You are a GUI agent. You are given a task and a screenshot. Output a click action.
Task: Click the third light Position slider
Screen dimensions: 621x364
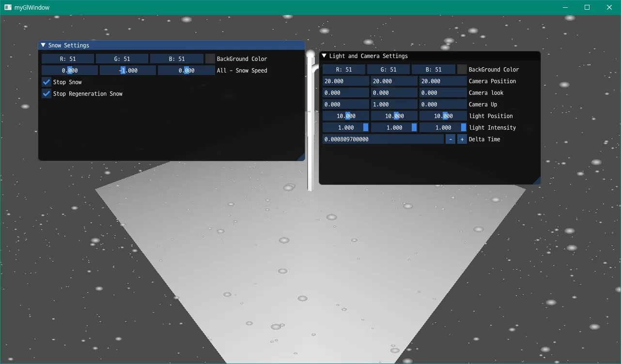(x=443, y=116)
